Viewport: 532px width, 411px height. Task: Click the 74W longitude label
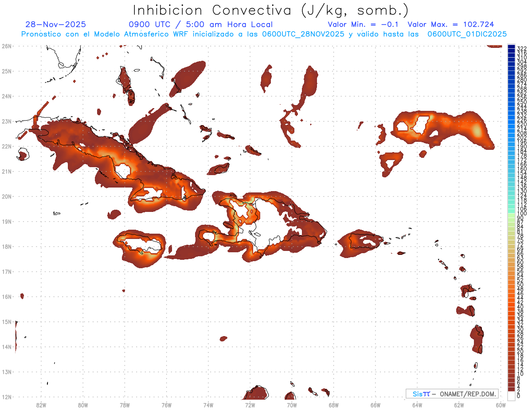coord(208,404)
